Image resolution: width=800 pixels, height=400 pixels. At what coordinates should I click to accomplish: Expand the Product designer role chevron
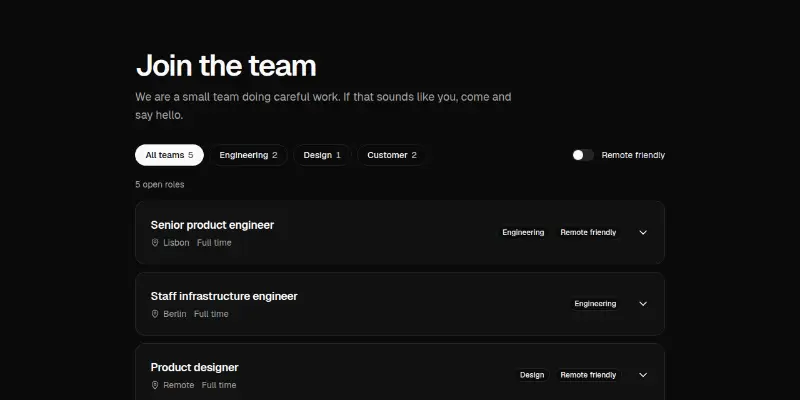coord(643,375)
